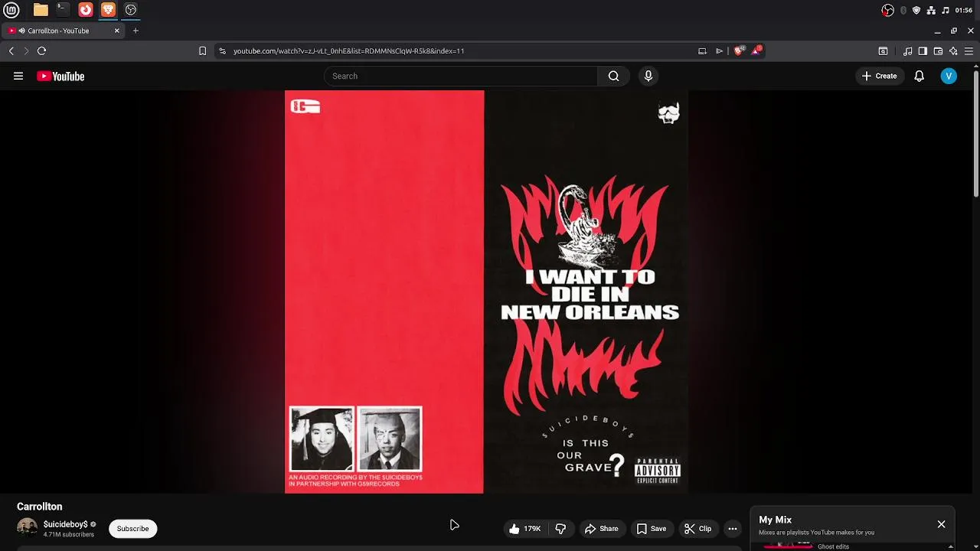The image size is (980, 551).
Task: Launch the file manager from panel
Action: 41,10
